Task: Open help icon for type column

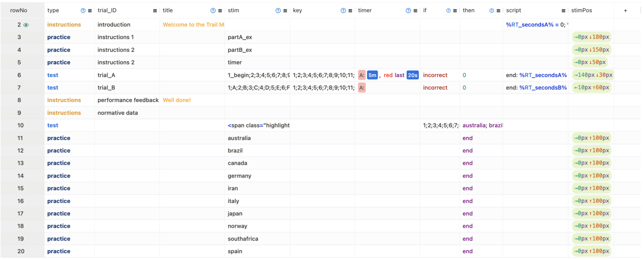Action: [83, 10]
